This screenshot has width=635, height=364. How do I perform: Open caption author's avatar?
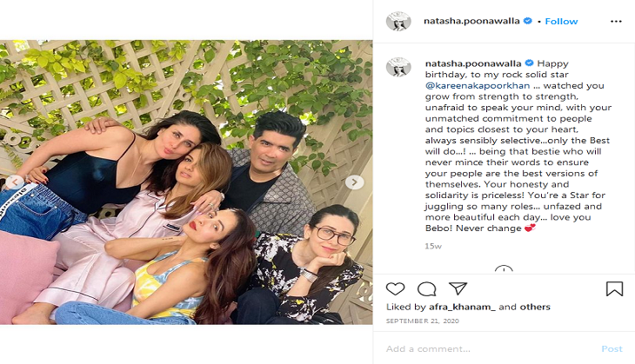(x=398, y=67)
